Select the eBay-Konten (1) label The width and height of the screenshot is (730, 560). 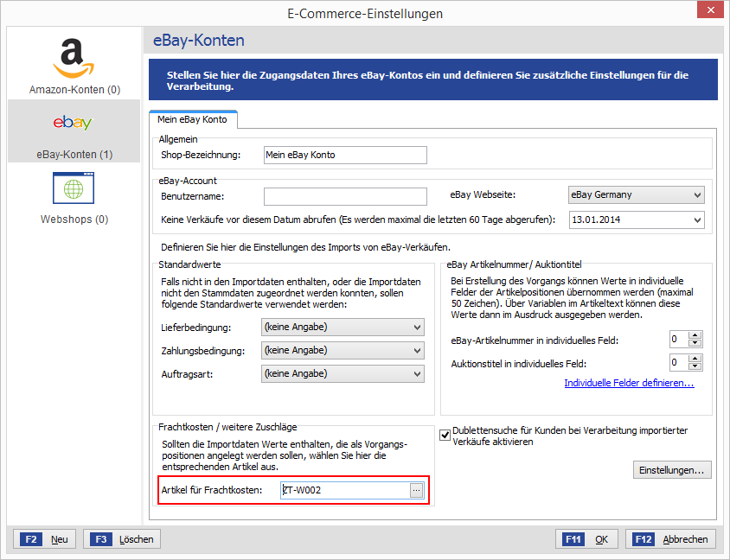coord(74,155)
